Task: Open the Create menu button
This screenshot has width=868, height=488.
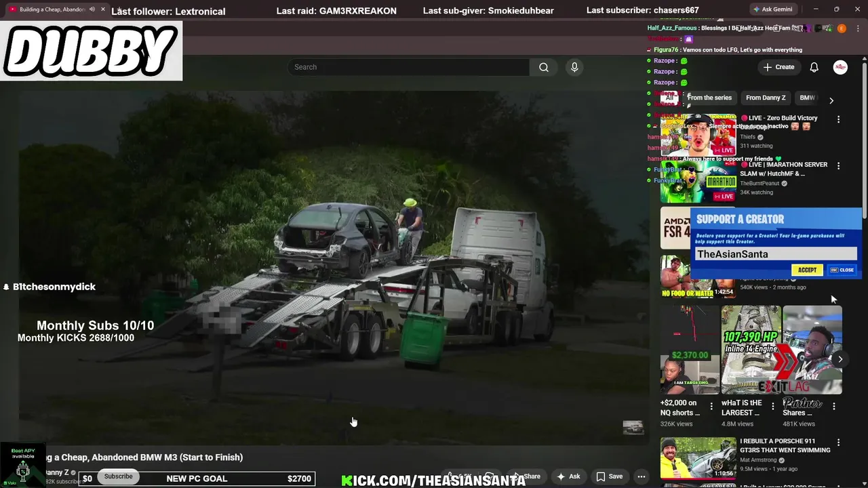Action: coord(778,67)
